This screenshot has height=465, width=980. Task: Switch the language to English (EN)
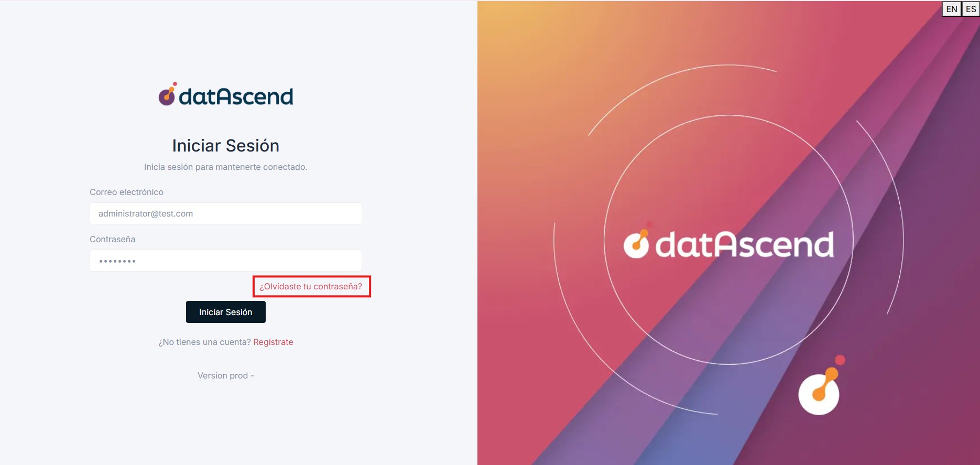(x=951, y=9)
